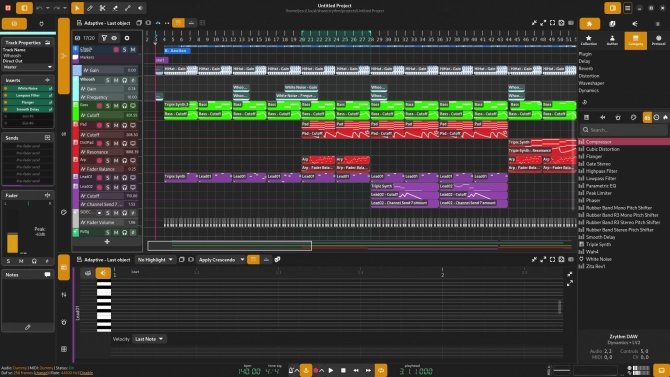Open the Velocity Last Note dropdown
This screenshot has width=670, height=377.
(149, 339)
